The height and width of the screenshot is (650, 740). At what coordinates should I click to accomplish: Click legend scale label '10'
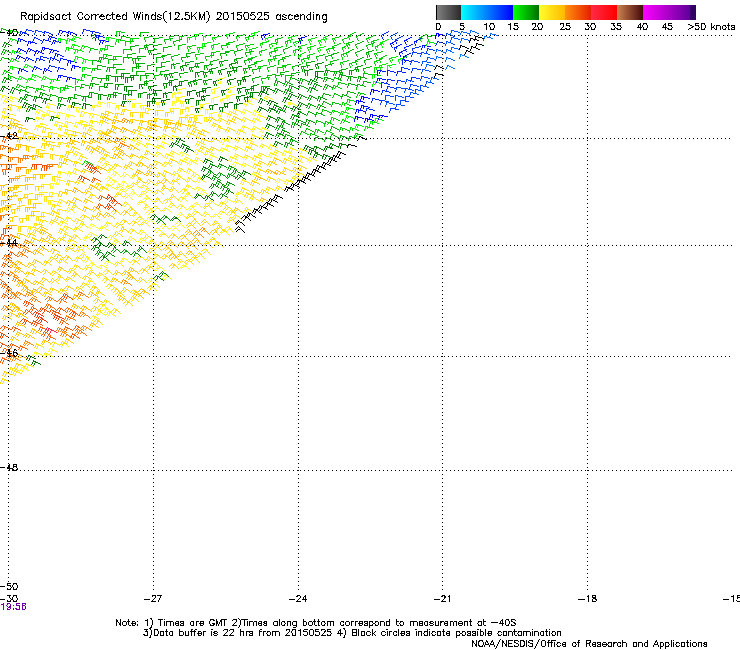[489, 27]
